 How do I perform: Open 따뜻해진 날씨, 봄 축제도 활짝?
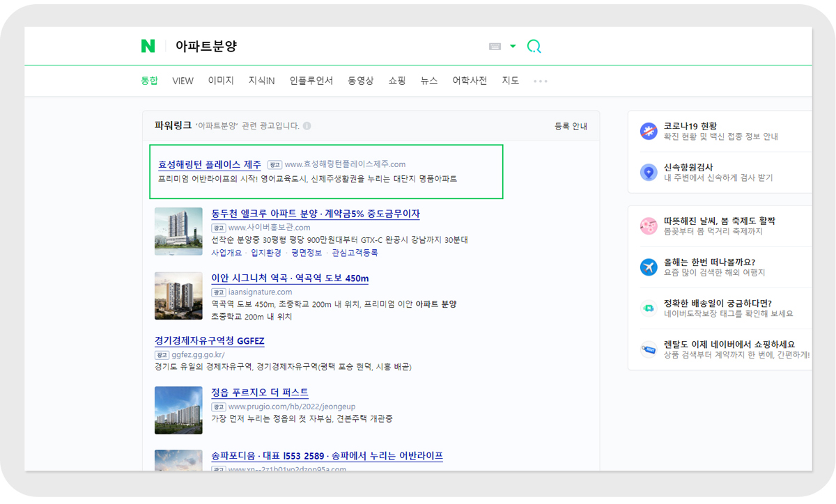tap(720, 221)
